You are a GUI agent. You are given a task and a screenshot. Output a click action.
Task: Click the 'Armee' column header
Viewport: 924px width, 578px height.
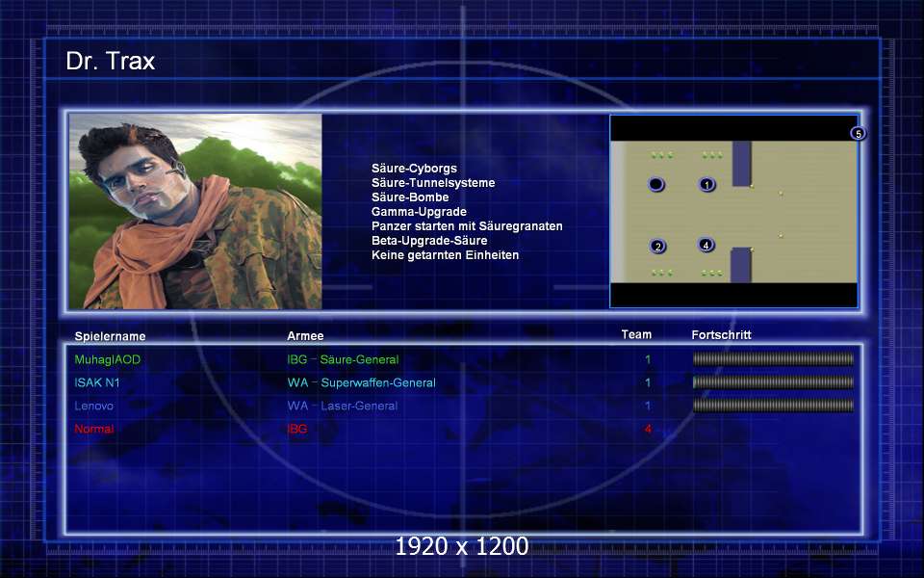pos(305,335)
